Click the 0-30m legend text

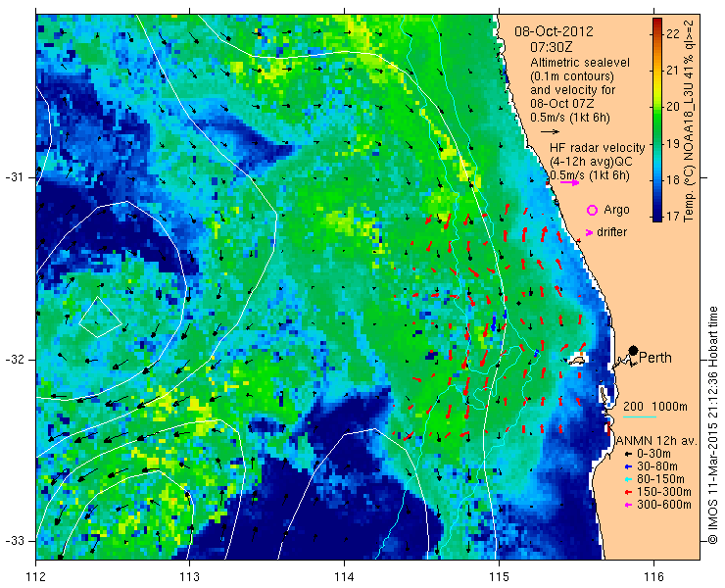[653, 454]
